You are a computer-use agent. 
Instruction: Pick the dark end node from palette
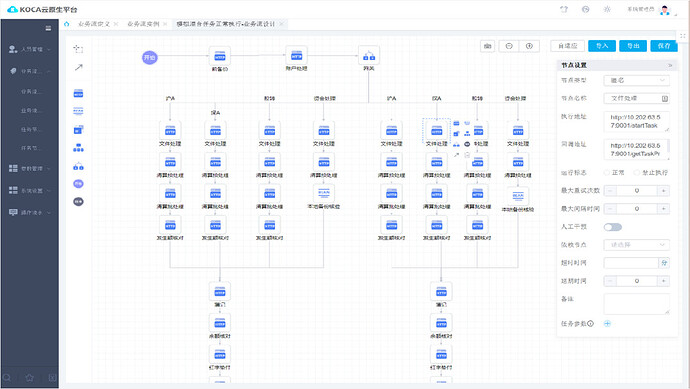[x=78, y=202]
